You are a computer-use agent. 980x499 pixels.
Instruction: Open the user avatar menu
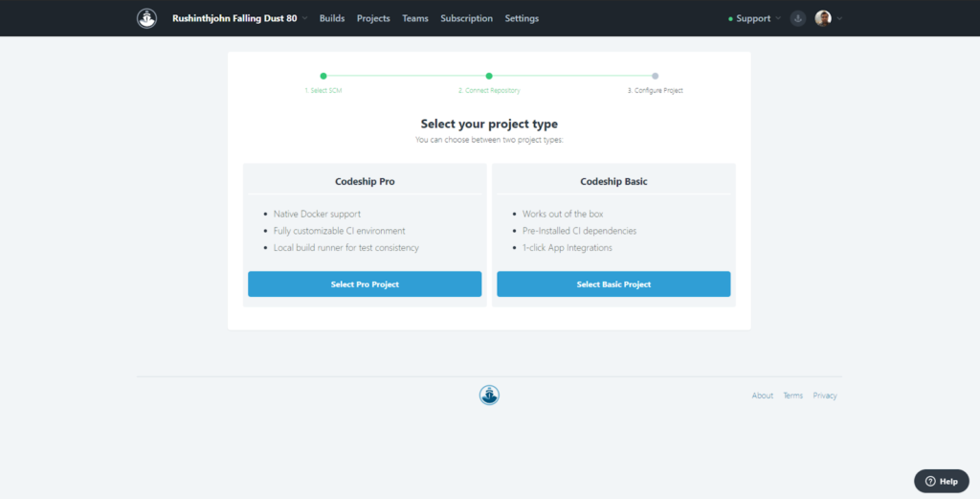823,18
